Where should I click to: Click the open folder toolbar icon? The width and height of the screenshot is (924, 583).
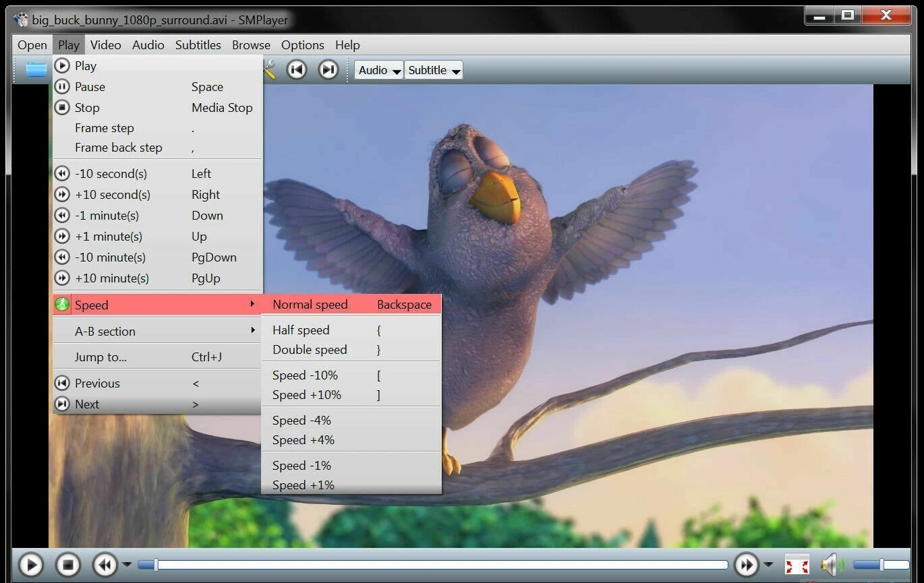36,69
